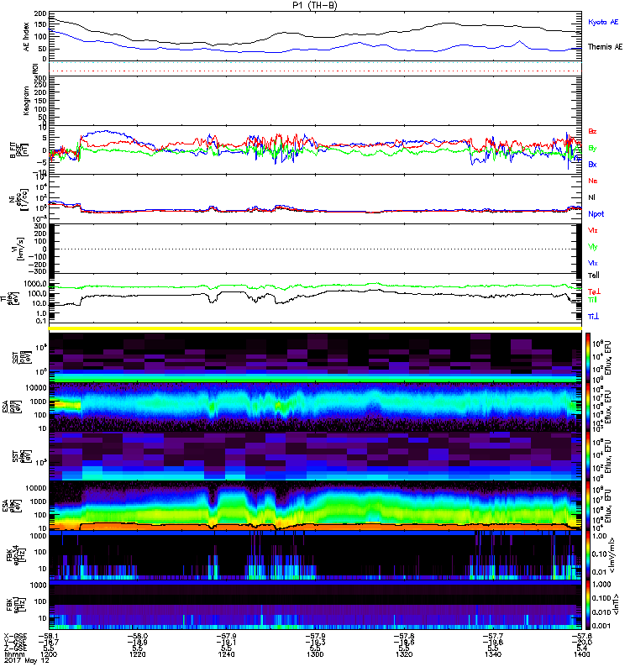This screenshot has height=672, width=630.
Task: Click the "Keogram" axis label
Action: click(x=27, y=101)
